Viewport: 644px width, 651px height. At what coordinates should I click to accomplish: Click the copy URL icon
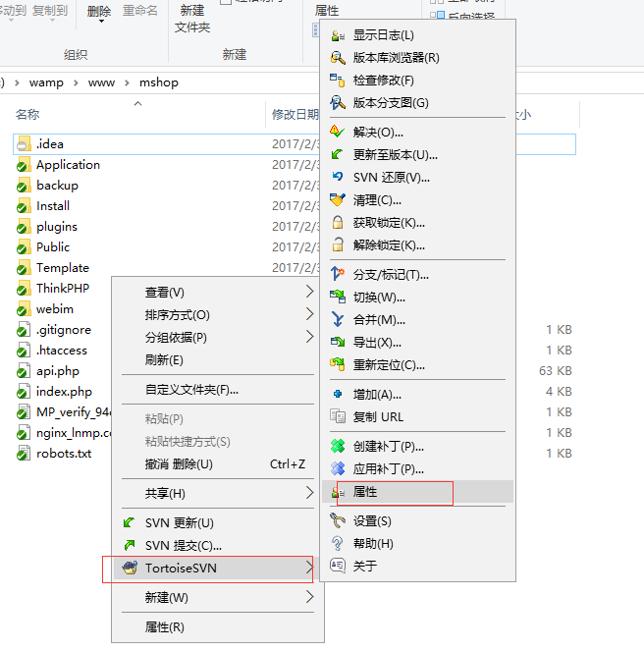click(338, 416)
